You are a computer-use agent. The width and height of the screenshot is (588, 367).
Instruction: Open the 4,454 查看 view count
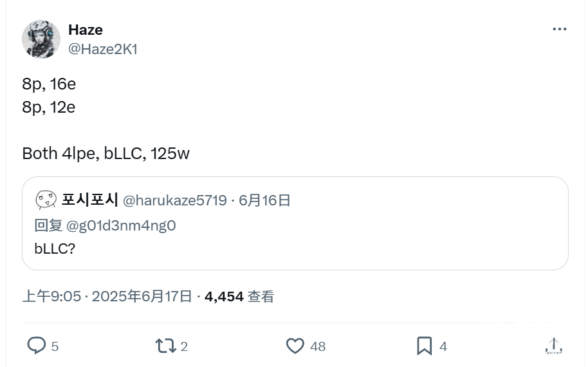pos(239,296)
